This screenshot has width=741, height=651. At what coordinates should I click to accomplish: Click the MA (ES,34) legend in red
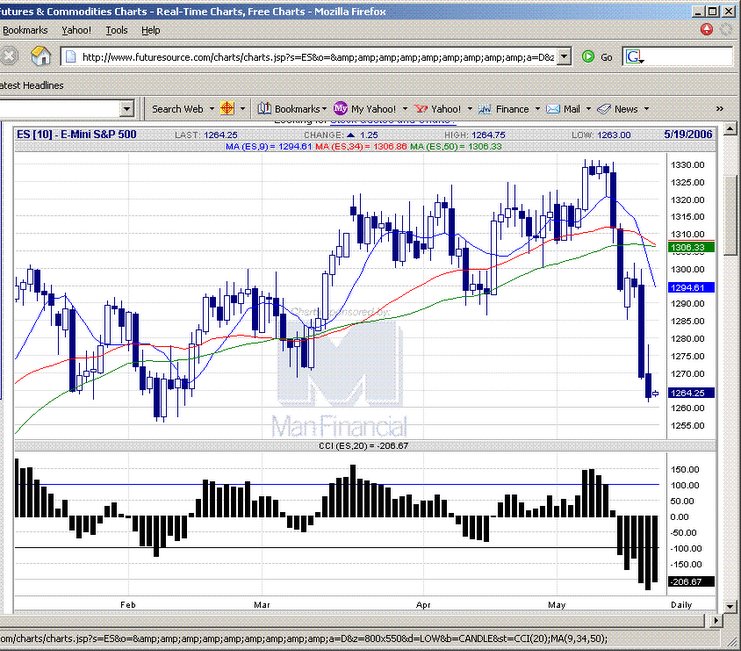pyautogui.click(x=361, y=146)
